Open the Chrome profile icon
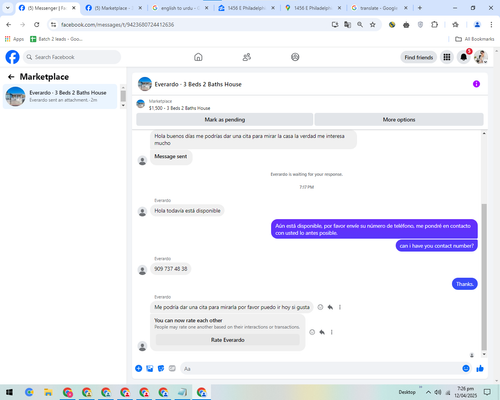 pyautogui.click(x=477, y=24)
